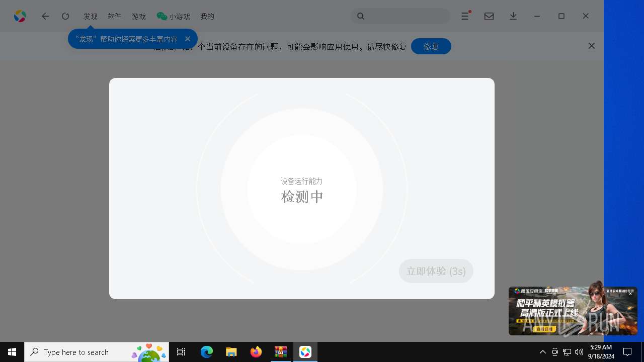Image resolution: width=644 pixels, height=362 pixels.
Task: Click the Tencent App Store logo
Action: pos(20,16)
